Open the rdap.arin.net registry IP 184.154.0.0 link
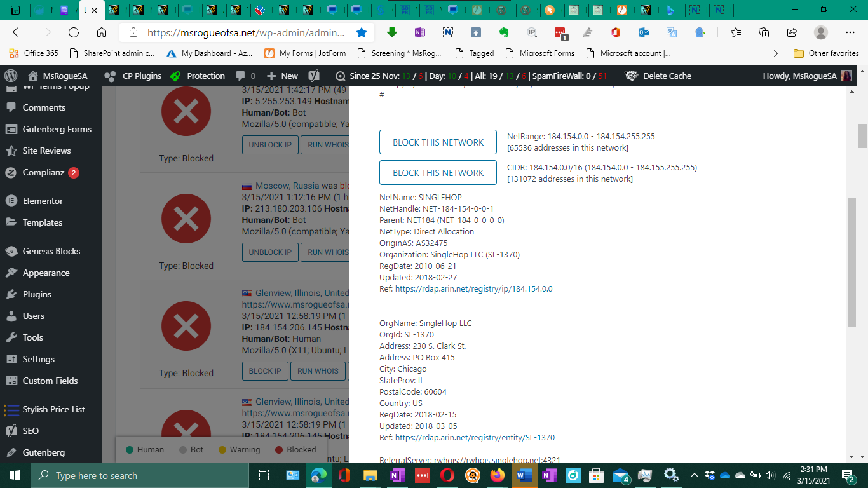The height and width of the screenshot is (488, 868). tap(473, 288)
